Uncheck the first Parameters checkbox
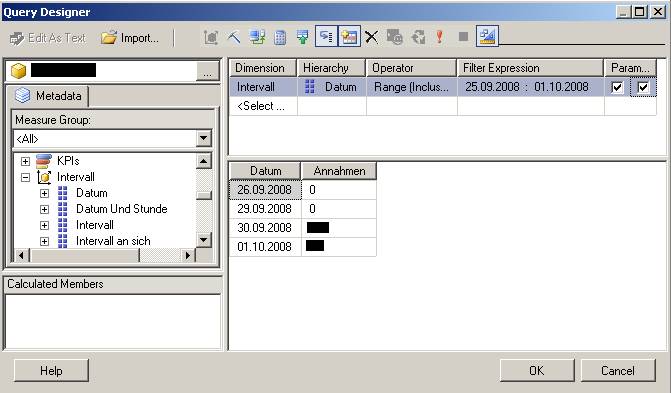671x393 pixels. [617, 87]
